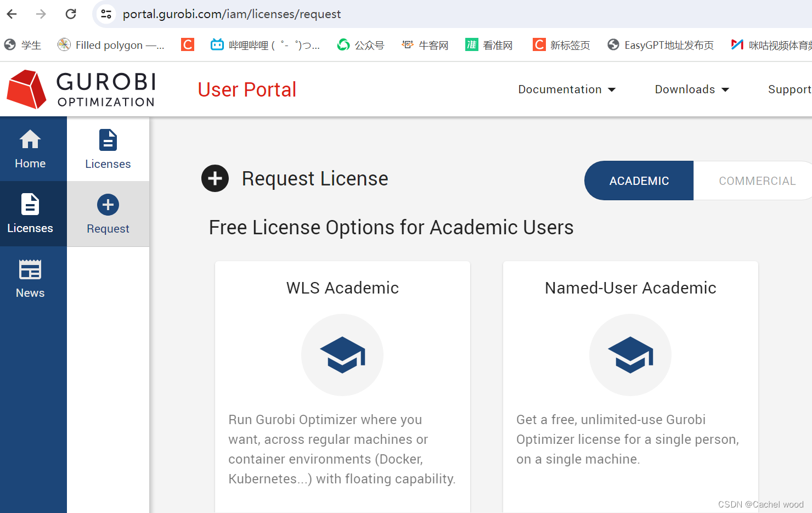The height and width of the screenshot is (513, 812).
Task: Expand the Downloads dropdown menu
Action: pyautogui.click(x=692, y=89)
